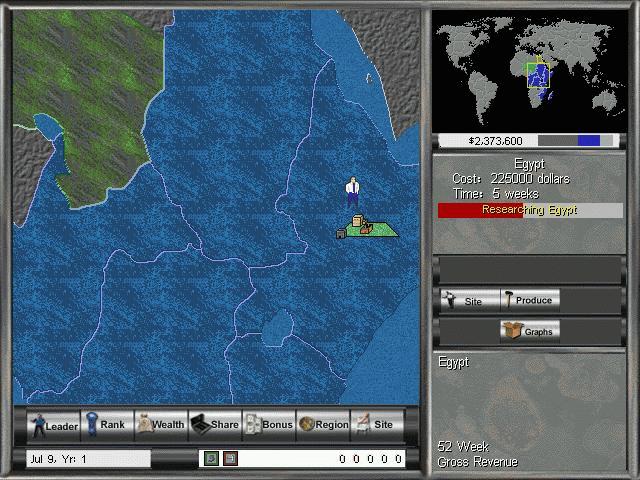Click the date display Jul 9, Yr: 1
Viewport: 640px width, 480px height.
[x=88, y=459]
